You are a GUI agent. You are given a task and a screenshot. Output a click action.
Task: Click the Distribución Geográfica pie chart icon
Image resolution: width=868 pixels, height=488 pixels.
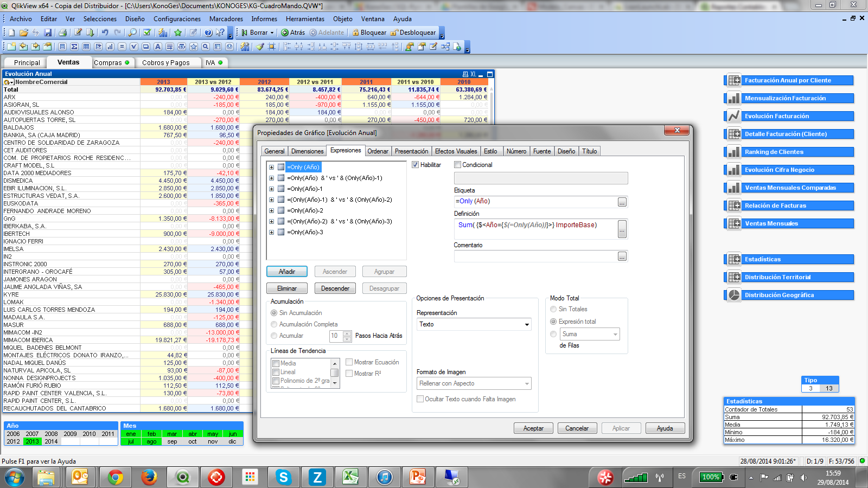734,295
